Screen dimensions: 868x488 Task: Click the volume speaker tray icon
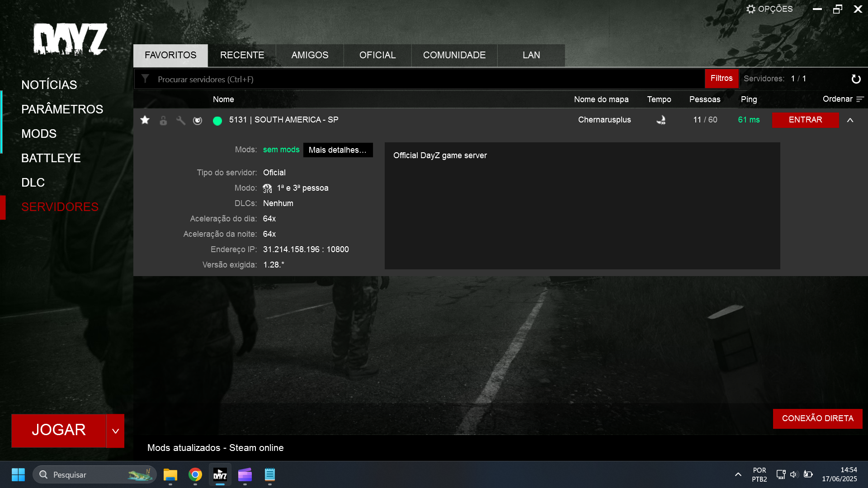794,474
